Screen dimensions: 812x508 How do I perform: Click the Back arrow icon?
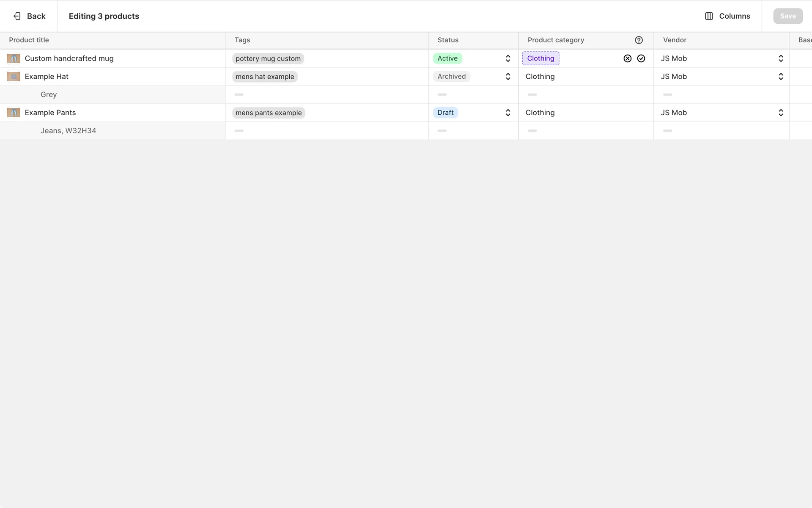[17, 16]
